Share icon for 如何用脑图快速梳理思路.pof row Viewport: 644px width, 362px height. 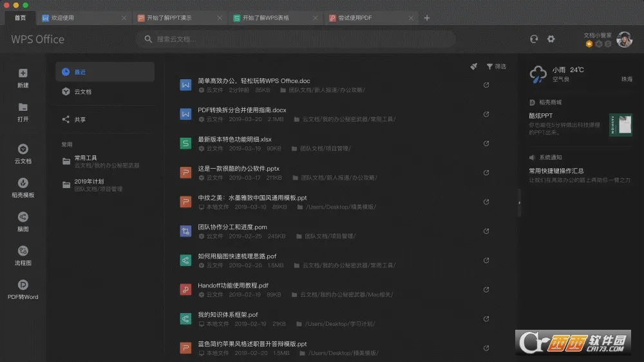486,260
